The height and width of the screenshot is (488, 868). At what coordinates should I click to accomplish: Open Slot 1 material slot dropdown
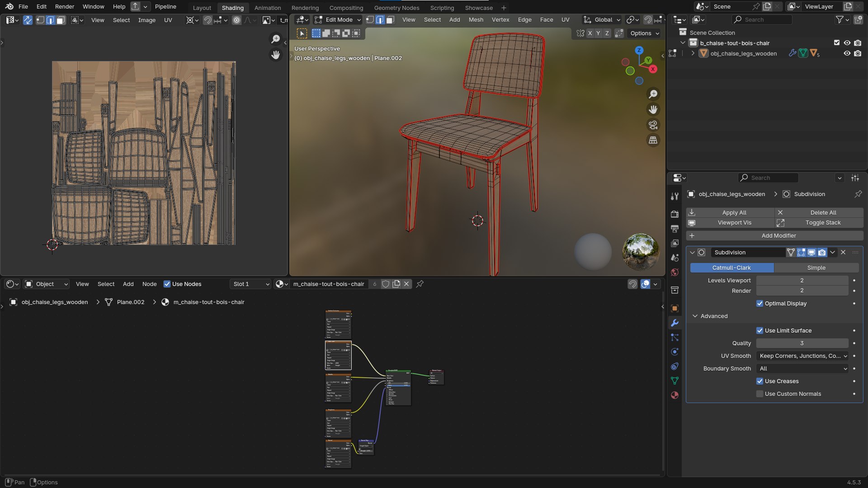pyautogui.click(x=251, y=284)
